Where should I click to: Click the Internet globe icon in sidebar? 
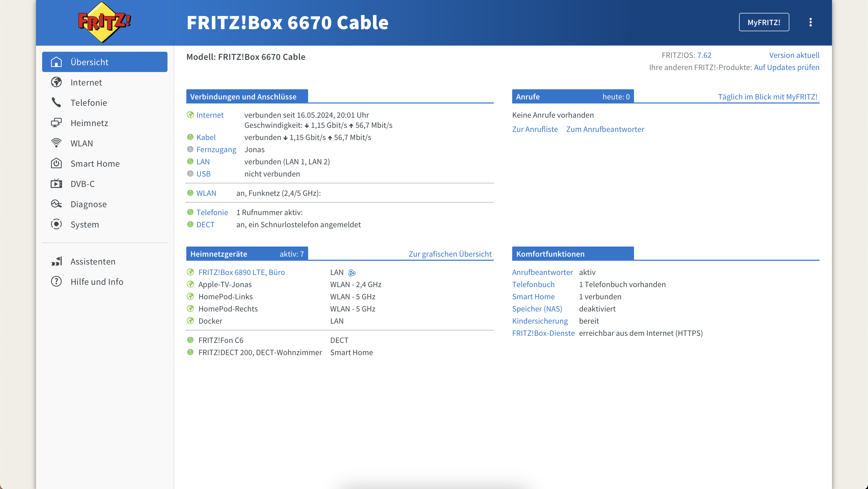pyautogui.click(x=56, y=82)
